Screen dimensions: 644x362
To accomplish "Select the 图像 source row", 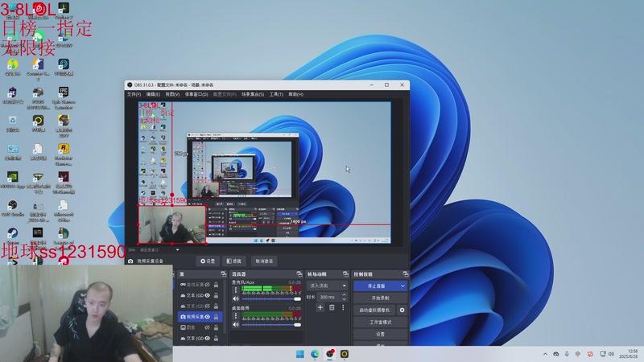I will pyautogui.click(x=200, y=327).
